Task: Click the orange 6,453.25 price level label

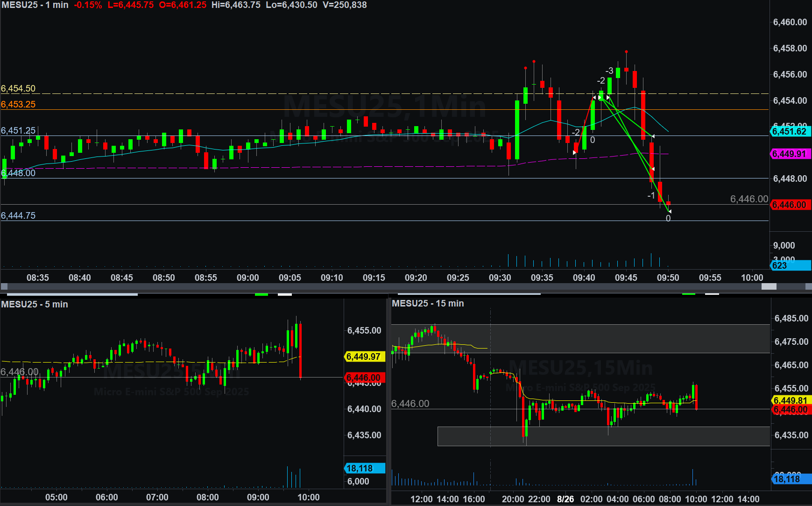Action: (18, 104)
